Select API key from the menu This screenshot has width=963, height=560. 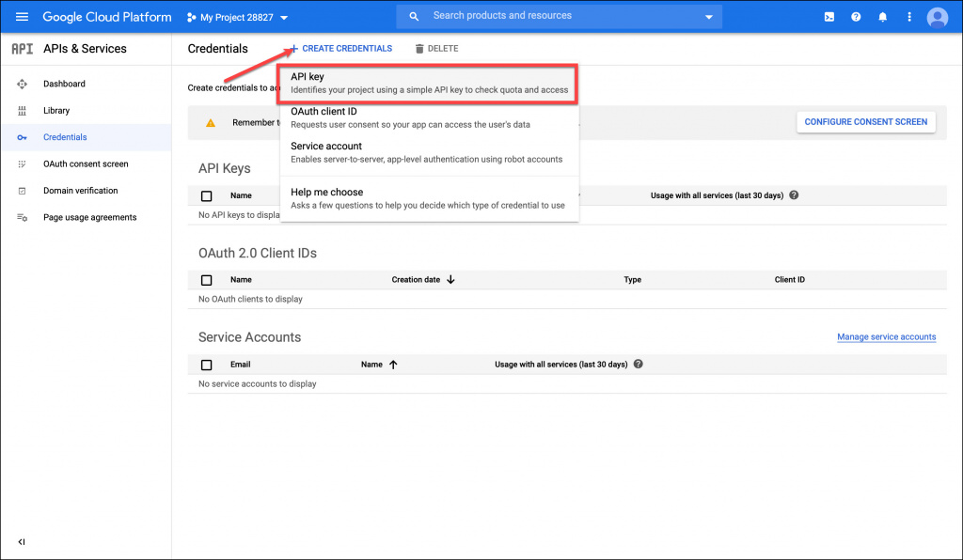(x=428, y=83)
